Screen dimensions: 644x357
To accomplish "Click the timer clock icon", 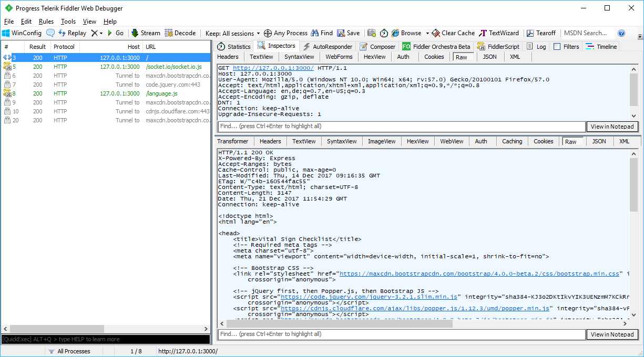I will click(x=384, y=33).
